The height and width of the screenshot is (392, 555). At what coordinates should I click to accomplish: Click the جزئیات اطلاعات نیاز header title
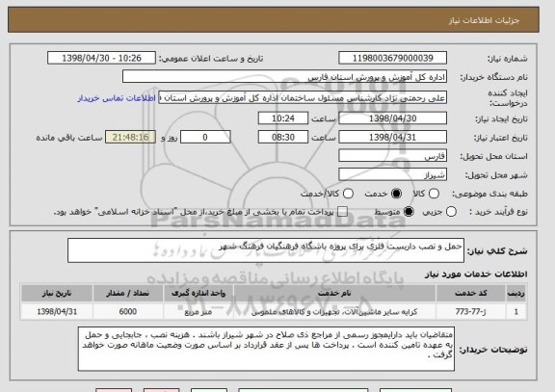(484, 20)
